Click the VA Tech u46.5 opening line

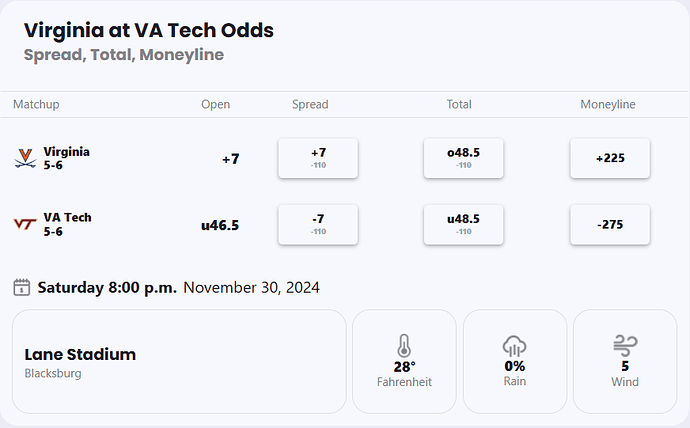click(220, 225)
